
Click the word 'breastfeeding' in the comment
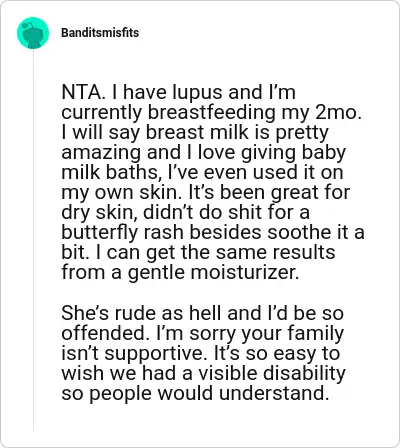(212, 113)
